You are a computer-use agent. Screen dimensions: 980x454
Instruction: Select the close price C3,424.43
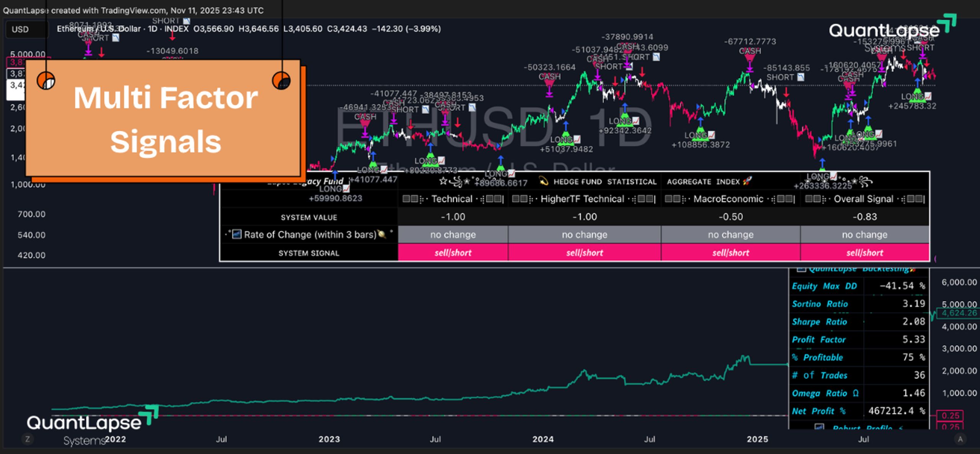(347, 29)
